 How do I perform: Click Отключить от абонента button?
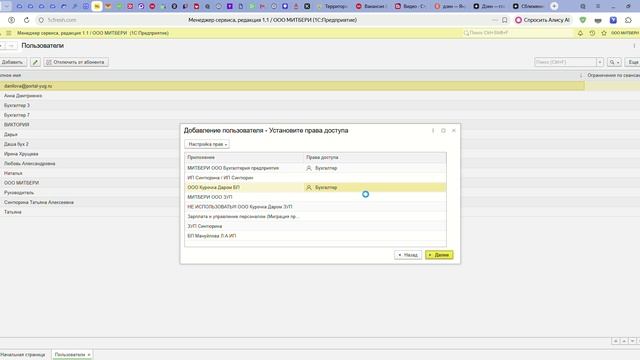click(76, 62)
